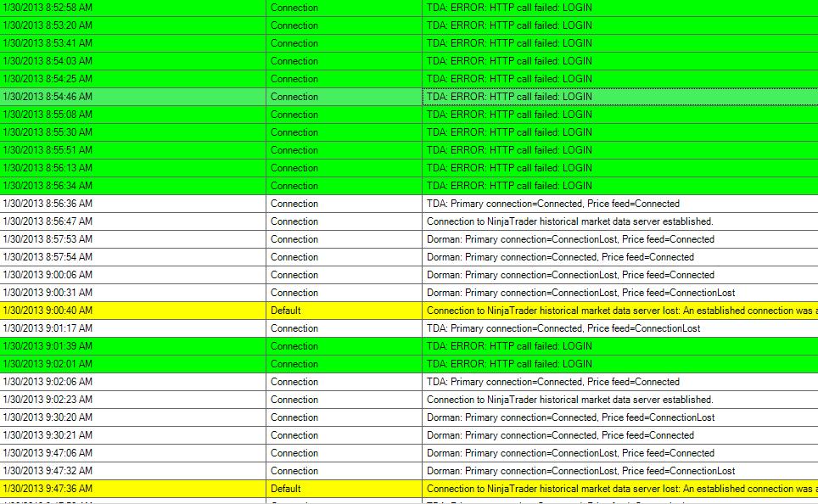818x504 pixels.
Task: Click the historical server established message at 8:56:47
Action: [x=620, y=221]
